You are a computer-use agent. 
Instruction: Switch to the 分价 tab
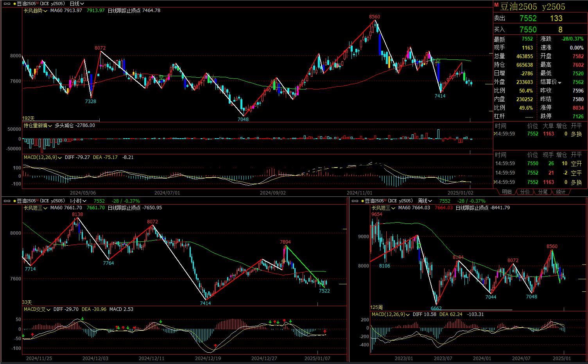[525, 192]
